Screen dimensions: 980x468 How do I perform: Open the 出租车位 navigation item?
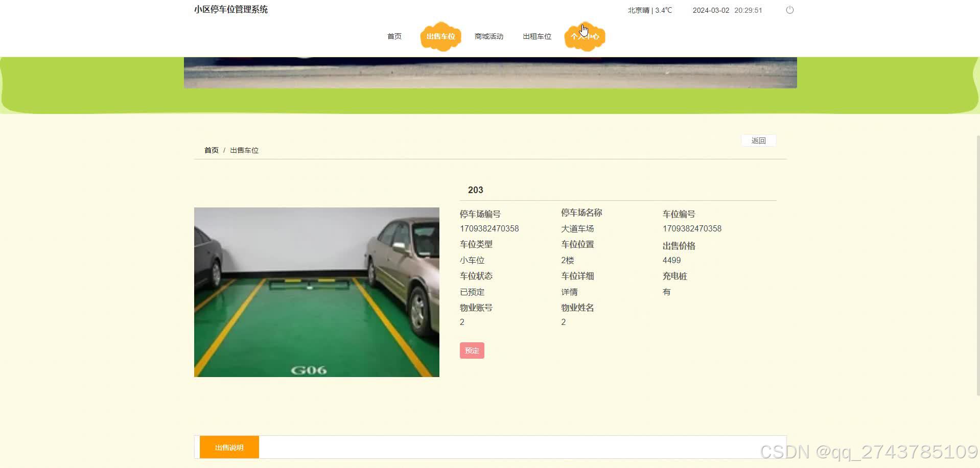coord(536,36)
